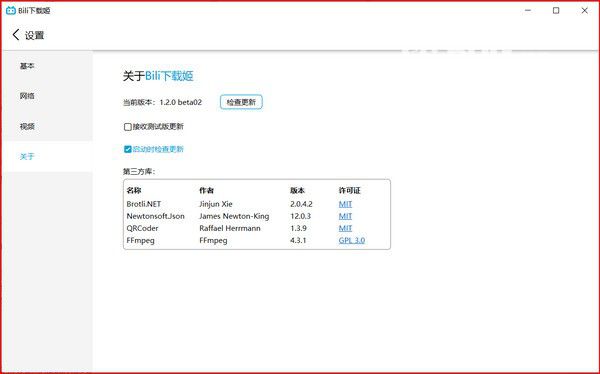Minimize the Bili下载姬 window
The height and width of the screenshot is (374, 600).
click(528, 10)
